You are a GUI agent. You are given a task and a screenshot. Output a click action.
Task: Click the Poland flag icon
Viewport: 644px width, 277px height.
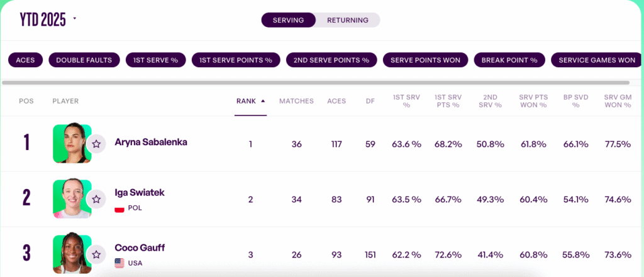coord(119,208)
